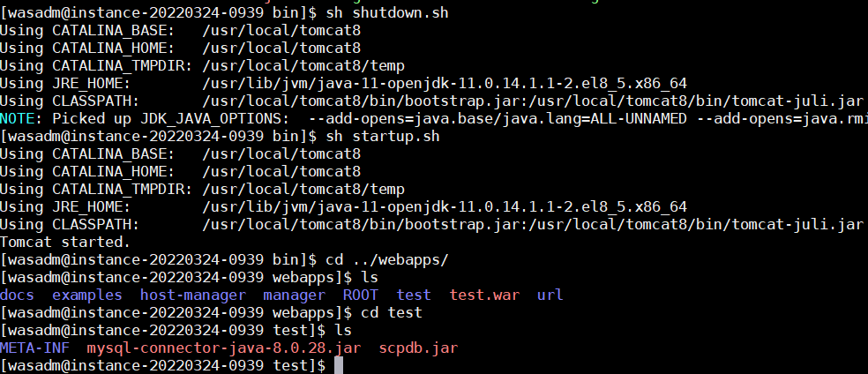868x374 pixels.
Task: Click 'ls' command at the webapps prompt
Action: tap(370, 277)
